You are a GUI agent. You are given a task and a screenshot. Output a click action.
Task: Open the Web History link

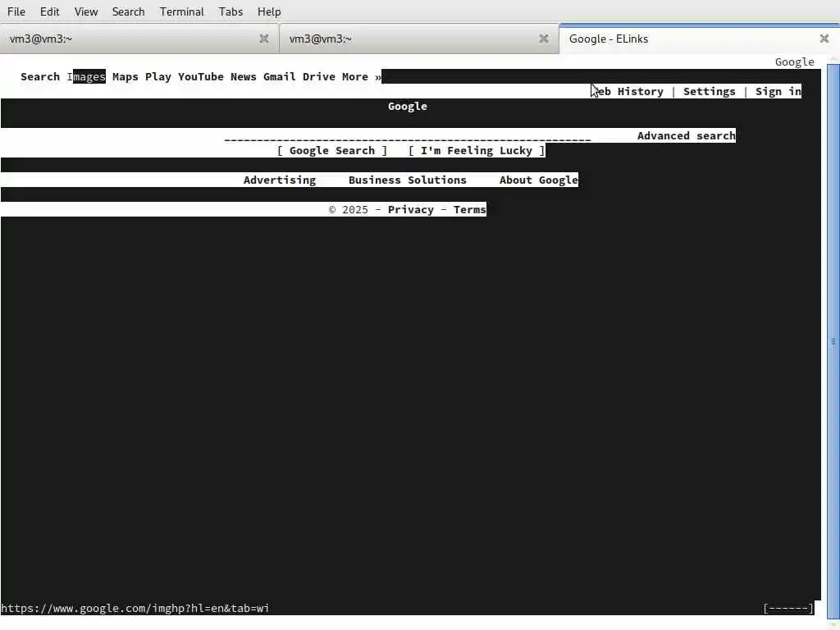(628, 92)
